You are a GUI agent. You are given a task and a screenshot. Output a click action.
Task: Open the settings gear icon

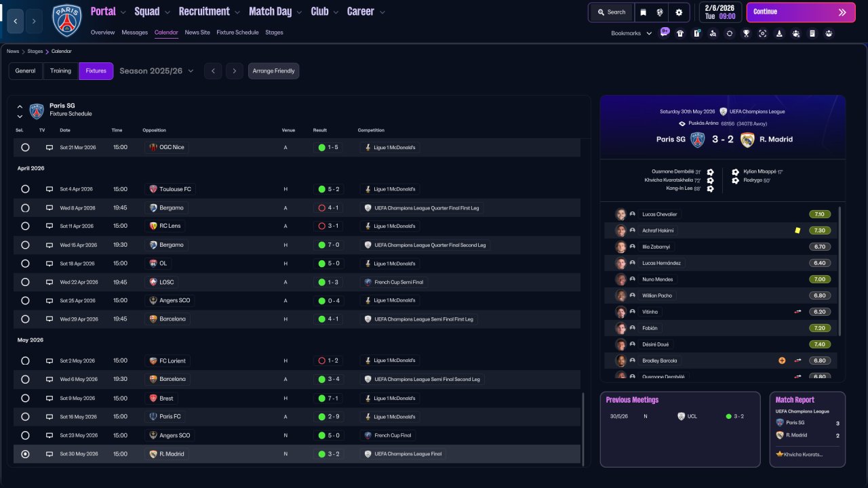click(x=679, y=12)
